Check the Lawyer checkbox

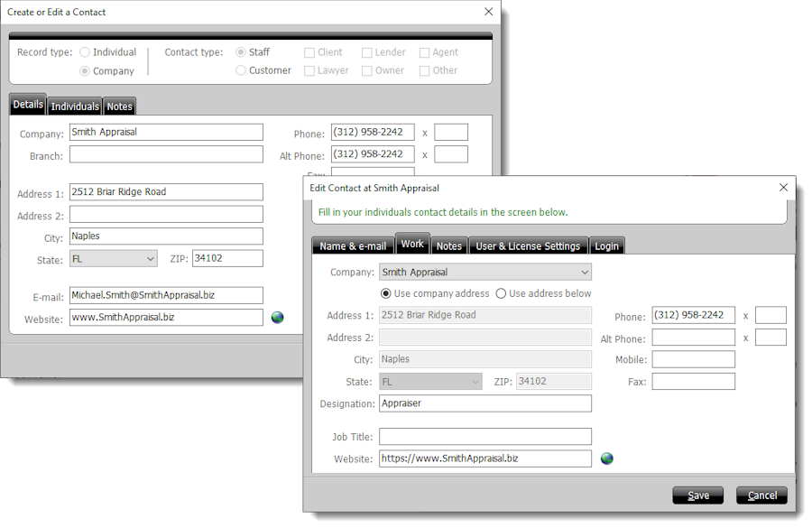[309, 71]
